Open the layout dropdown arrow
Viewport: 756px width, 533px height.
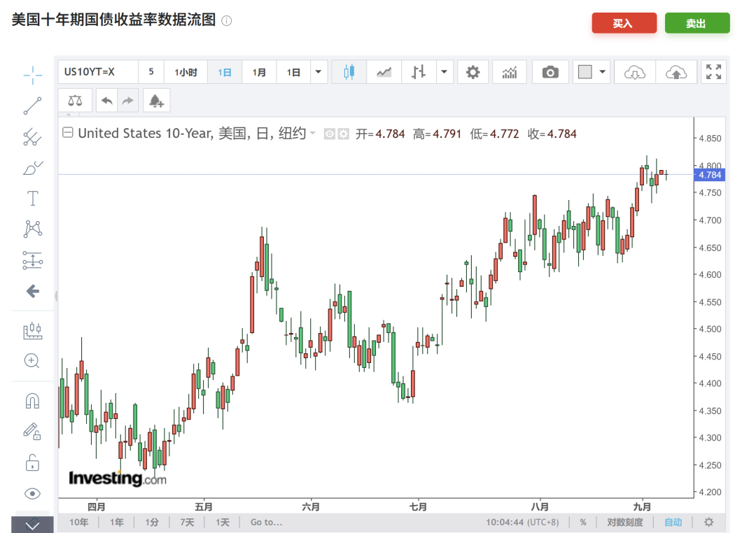(602, 72)
